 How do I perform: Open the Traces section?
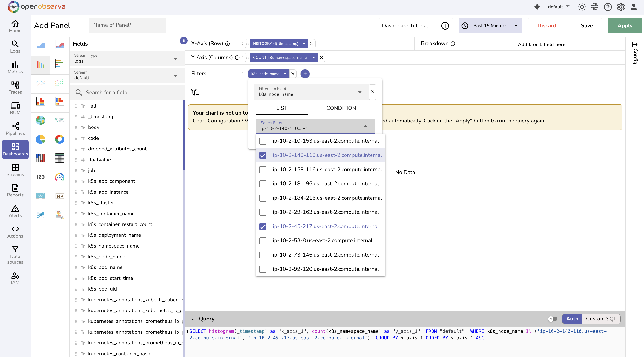(x=15, y=88)
